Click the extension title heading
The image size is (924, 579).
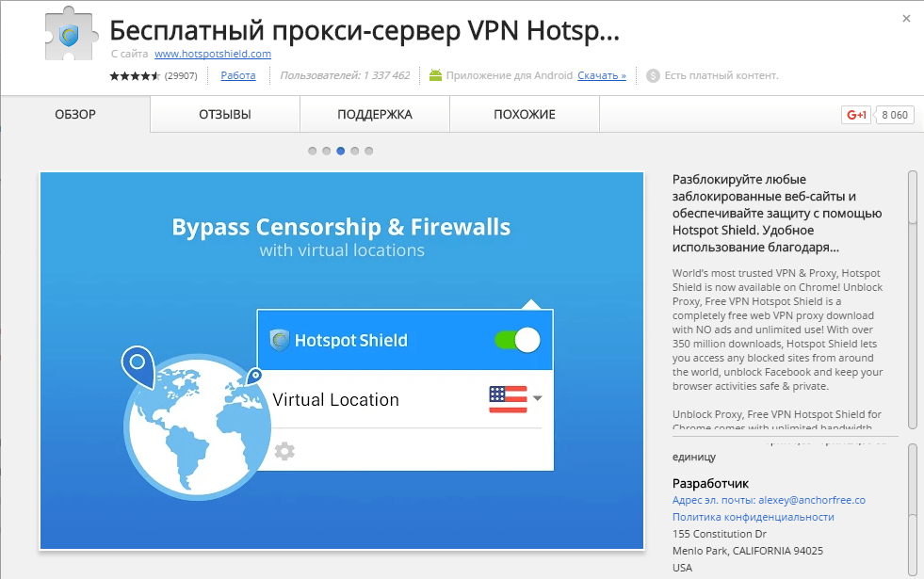click(x=365, y=31)
